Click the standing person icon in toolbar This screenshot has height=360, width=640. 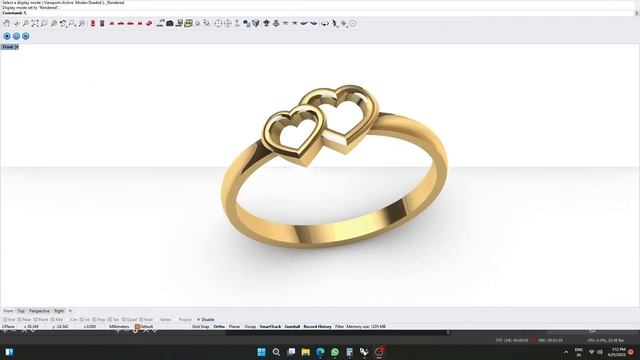pos(237,23)
